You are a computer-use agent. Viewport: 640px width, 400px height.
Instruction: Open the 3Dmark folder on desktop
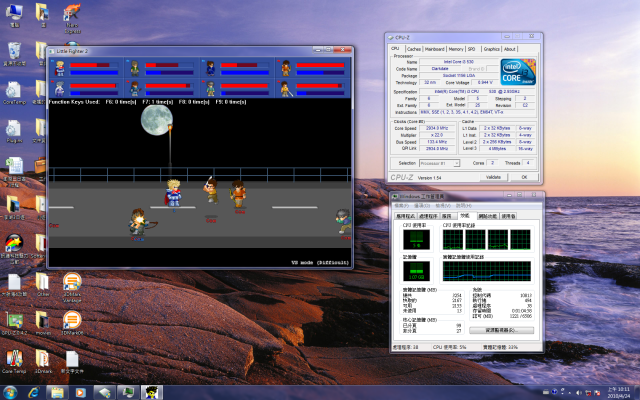(43, 361)
